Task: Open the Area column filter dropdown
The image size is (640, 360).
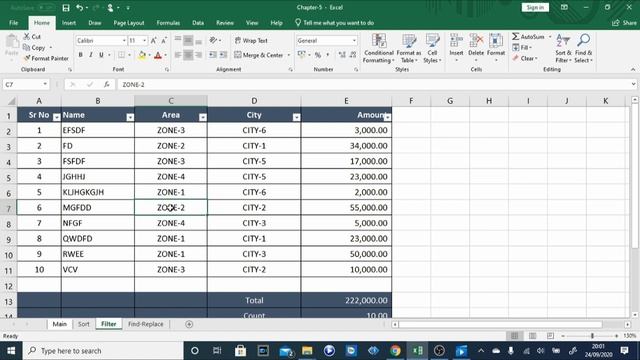Action: pyautogui.click(x=202, y=118)
